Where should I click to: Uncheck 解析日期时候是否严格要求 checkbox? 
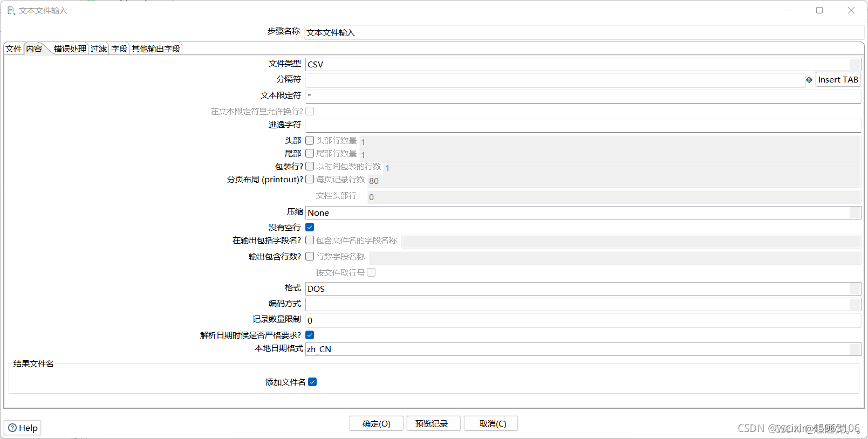point(310,335)
